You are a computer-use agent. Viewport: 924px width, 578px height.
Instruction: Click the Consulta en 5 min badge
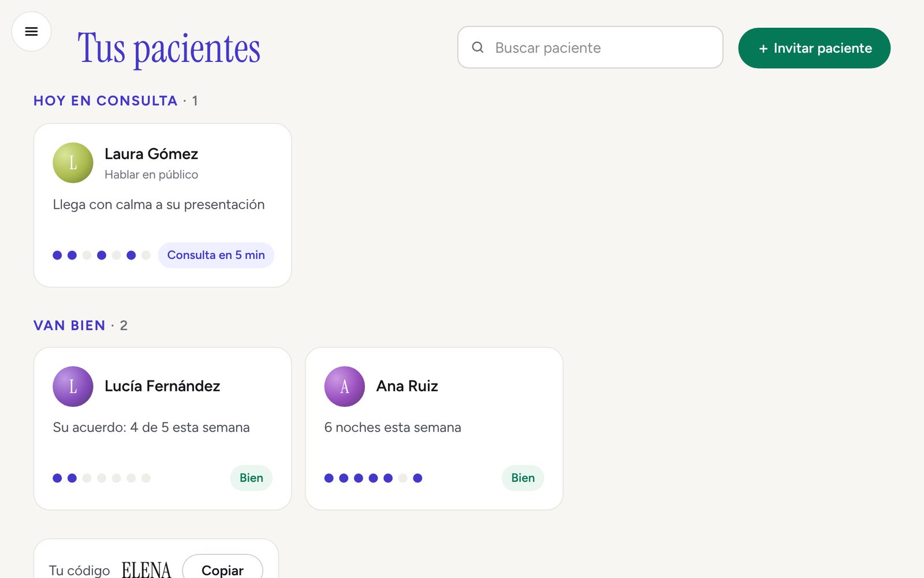(x=216, y=255)
